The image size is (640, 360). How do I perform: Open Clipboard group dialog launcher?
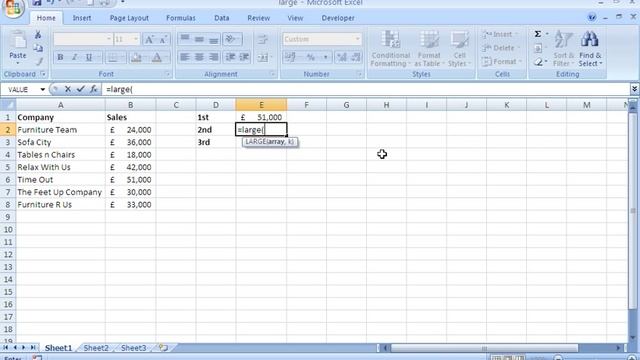(43, 74)
